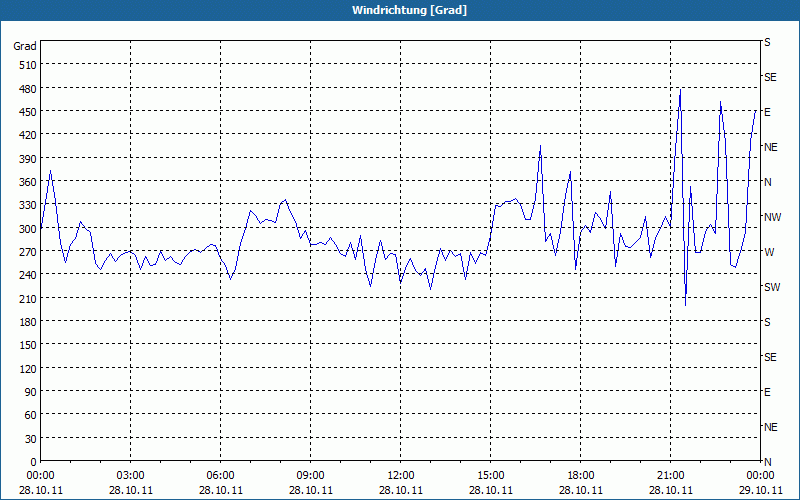
Task: Select the 330 degree axis label
Action: click(x=28, y=205)
